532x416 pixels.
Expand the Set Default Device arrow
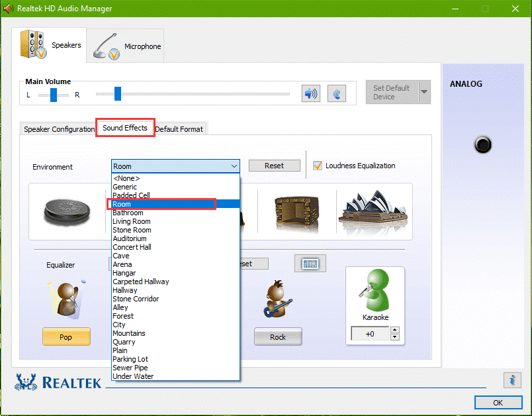click(x=424, y=91)
